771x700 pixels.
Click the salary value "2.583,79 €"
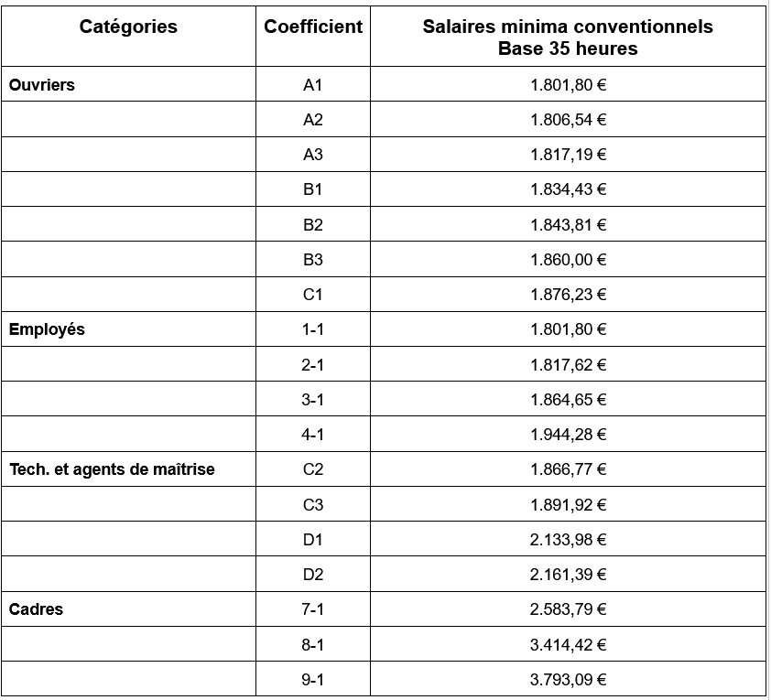(x=568, y=609)
